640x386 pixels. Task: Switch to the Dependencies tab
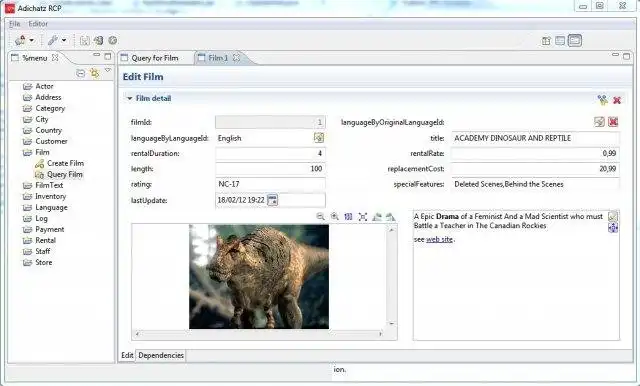[x=161, y=355]
